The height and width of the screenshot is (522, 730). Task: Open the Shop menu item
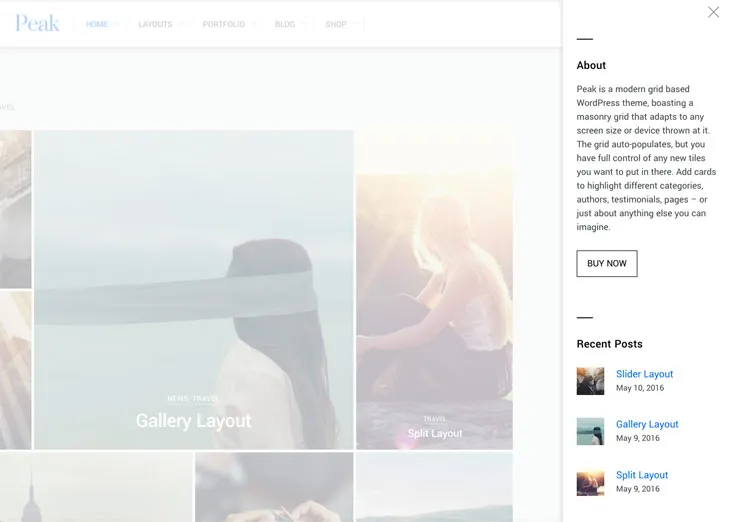tap(336, 24)
